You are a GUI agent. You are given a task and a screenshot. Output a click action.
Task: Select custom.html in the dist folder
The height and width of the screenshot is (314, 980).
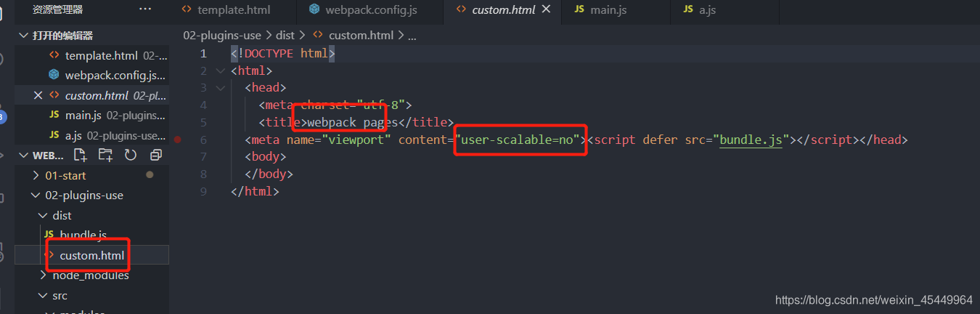point(91,255)
